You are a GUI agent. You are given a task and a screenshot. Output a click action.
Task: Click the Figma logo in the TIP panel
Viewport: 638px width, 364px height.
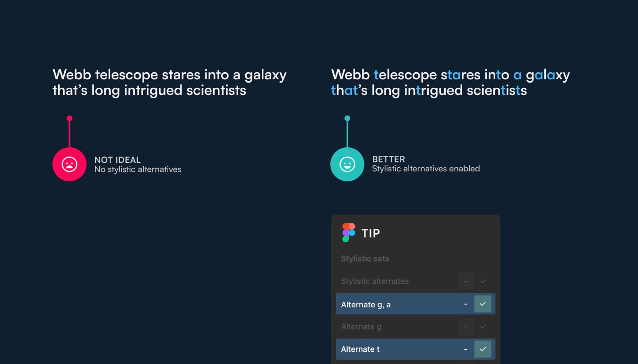[347, 232]
